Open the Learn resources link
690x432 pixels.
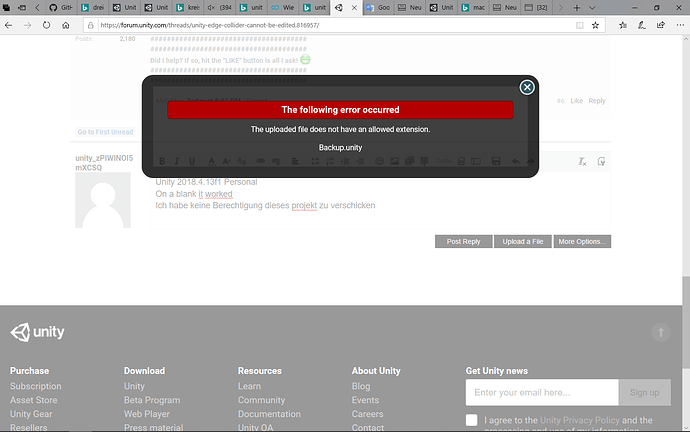(249, 386)
